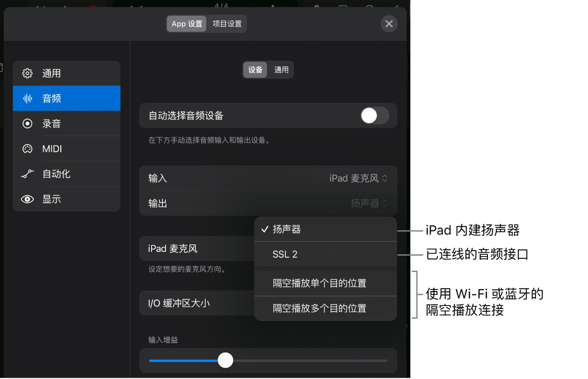Select the 设备 tab
This screenshot has height=379, width=588.
click(255, 70)
